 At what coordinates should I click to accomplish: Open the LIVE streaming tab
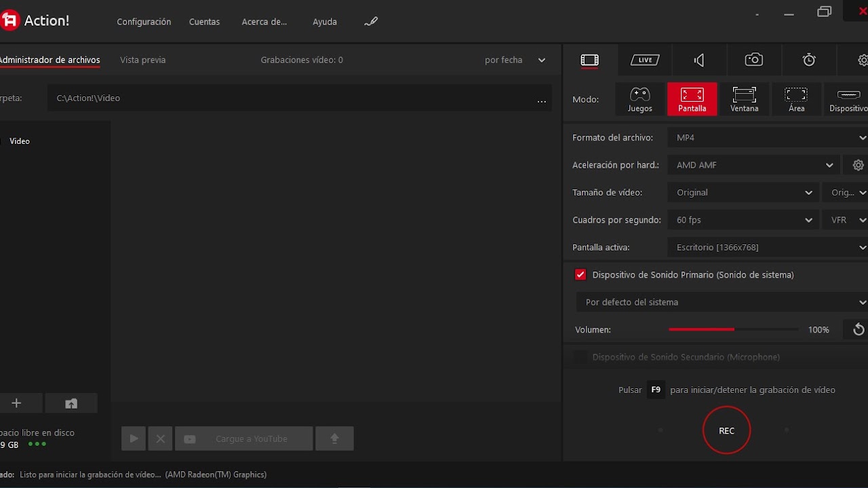coord(644,60)
